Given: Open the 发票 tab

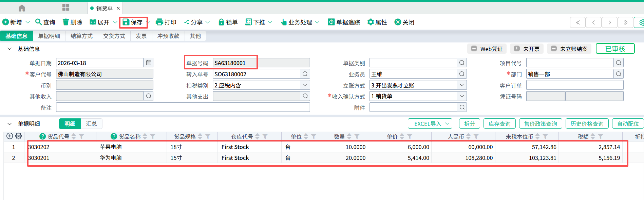Looking at the screenshot, I should (141, 36).
